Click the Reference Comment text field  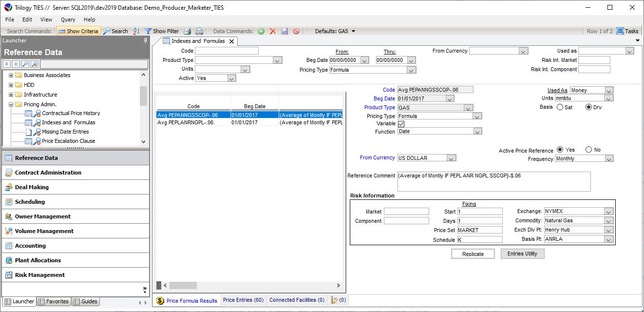[493, 181]
